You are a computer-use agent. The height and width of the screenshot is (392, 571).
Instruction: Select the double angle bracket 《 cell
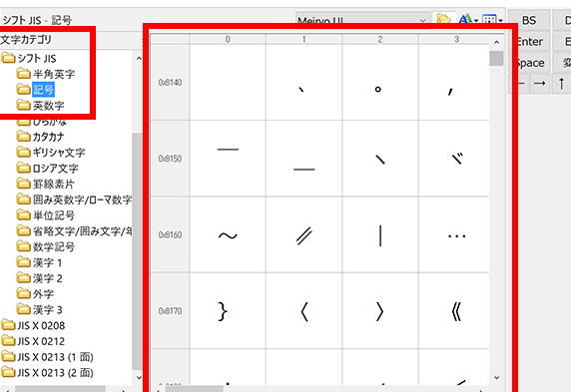point(454,310)
